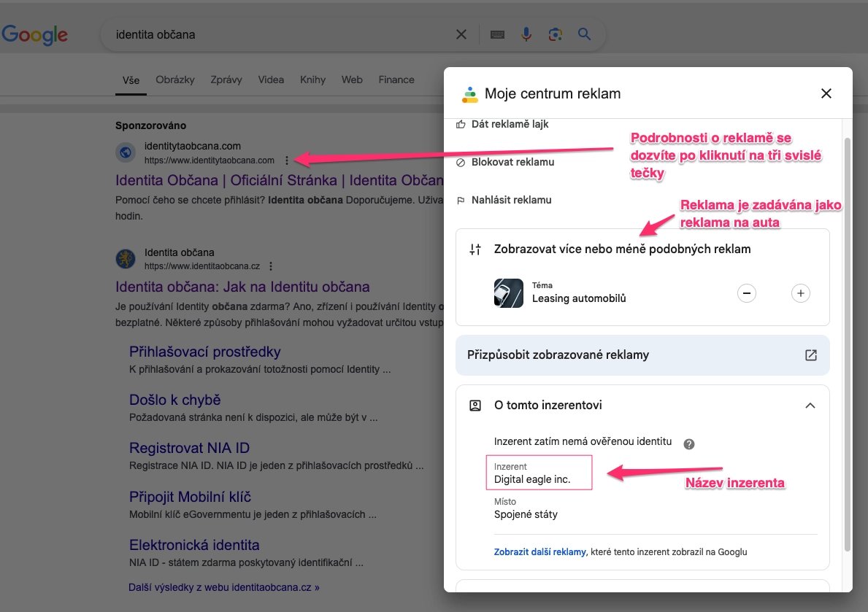This screenshot has width=868, height=612.
Task: Open Google Lens image search
Action: tap(556, 34)
